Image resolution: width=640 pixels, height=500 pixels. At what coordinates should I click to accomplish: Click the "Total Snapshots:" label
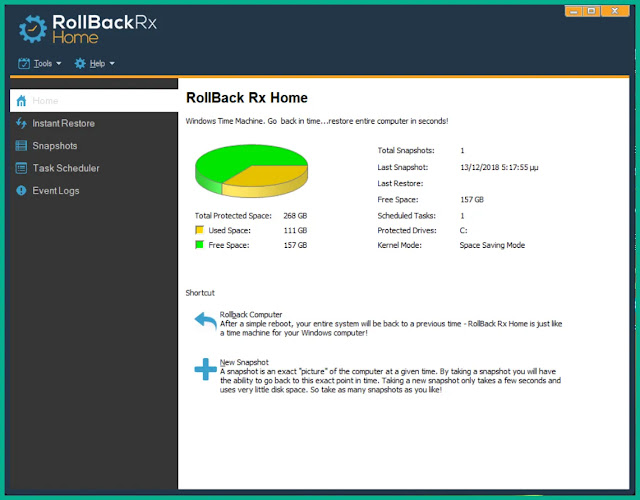click(406, 151)
